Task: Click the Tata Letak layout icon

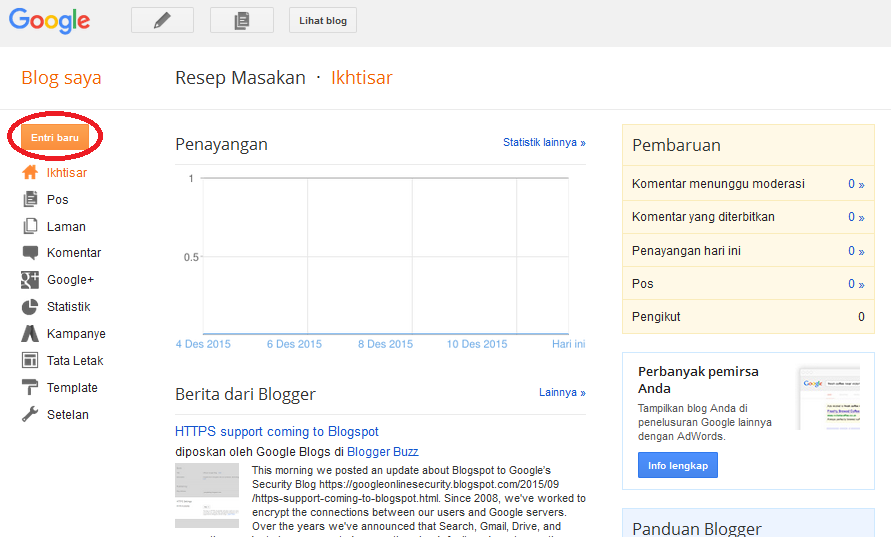Action: pyautogui.click(x=30, y=360)
